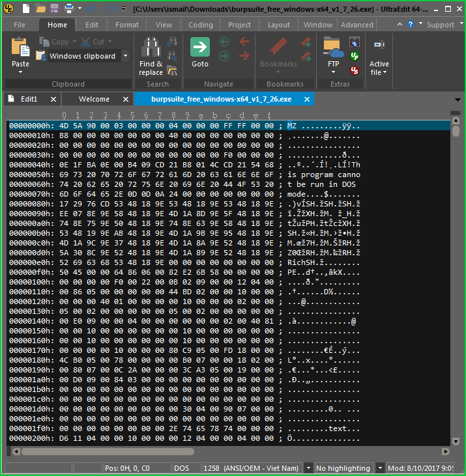The width and height of the screenshot is (466, 476).
Task: Switch to the Format ribbon tab
Action: pos(127,25)
